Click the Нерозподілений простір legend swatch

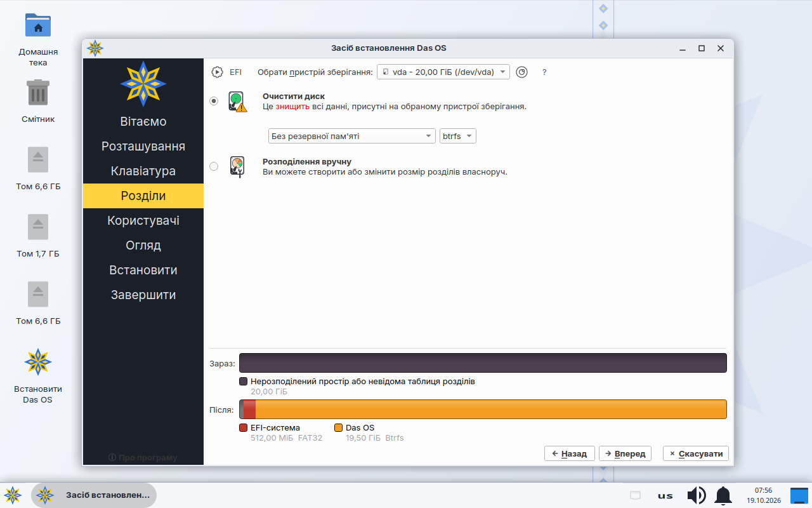pyautogui.click(x=243, y=382)
